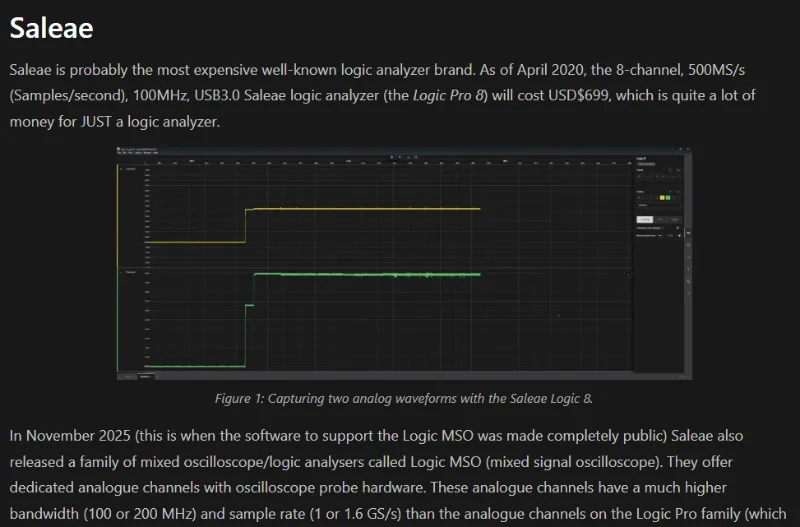Select the highlighted Looping capture mode button
800x527 pixels.
tap(645, 218)
